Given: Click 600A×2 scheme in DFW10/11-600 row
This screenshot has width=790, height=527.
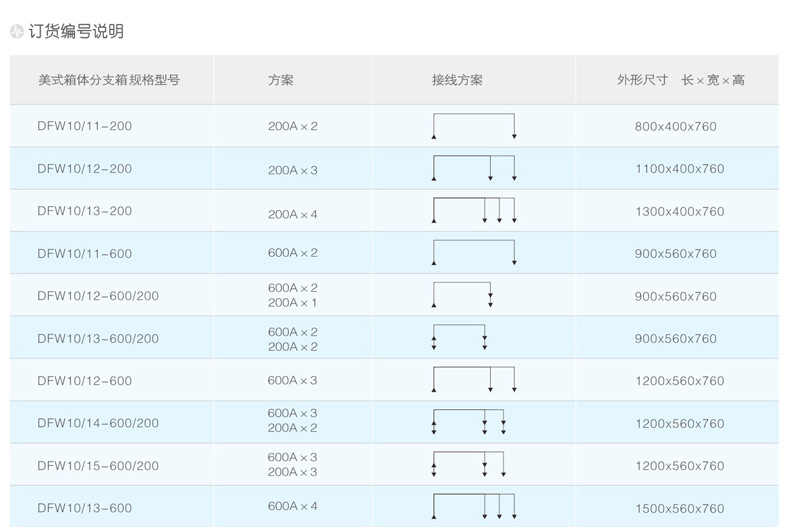Looking at the screenshot, I should (x=293, y=253).
